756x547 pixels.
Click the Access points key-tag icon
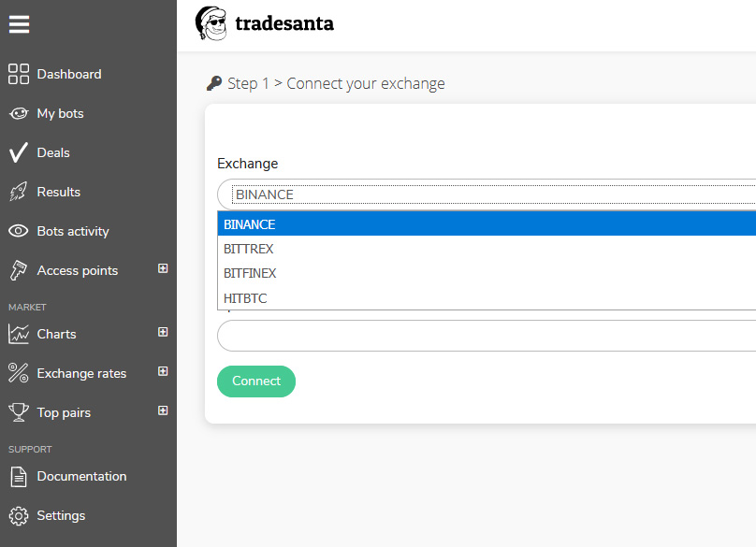19,270
